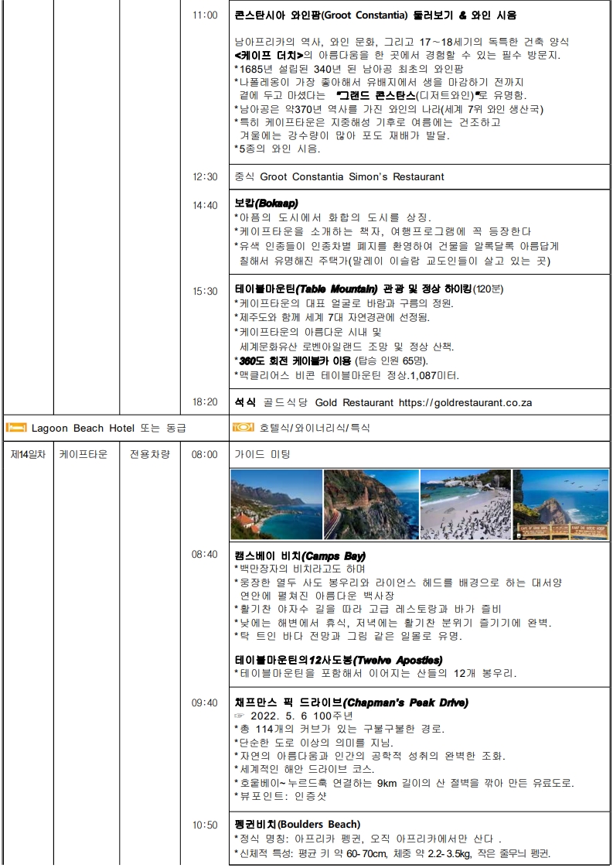This screenshot has height=868, width=613.
Task: Click the Groot Constantia Simon's Restaurant lunch entry
Action: click(x=339, y=177)
